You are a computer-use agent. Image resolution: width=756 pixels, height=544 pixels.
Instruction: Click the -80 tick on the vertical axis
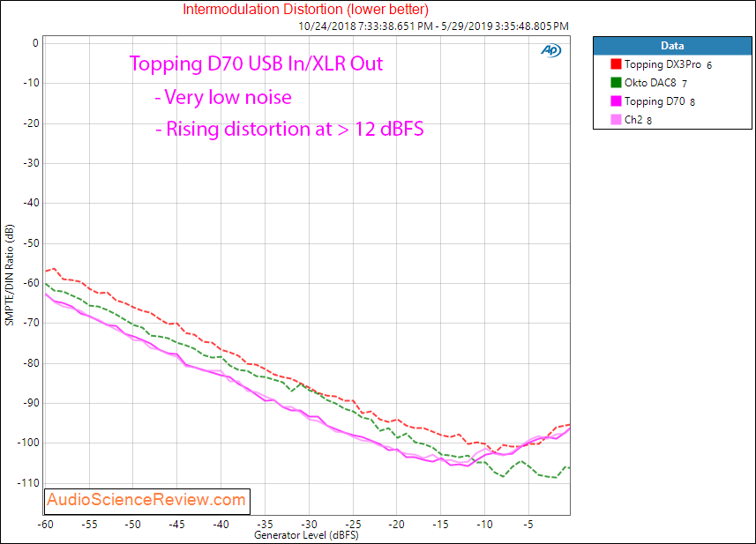[31, 363]
